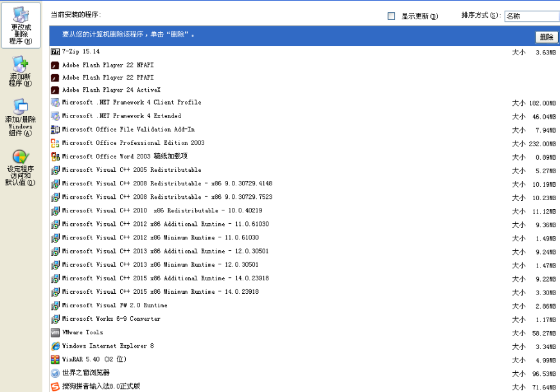The height and width of the screenshot is (392, 560).
Task: Click the Visual C++ 2010 x86 Redistributable icon
Action: (55, 211)
